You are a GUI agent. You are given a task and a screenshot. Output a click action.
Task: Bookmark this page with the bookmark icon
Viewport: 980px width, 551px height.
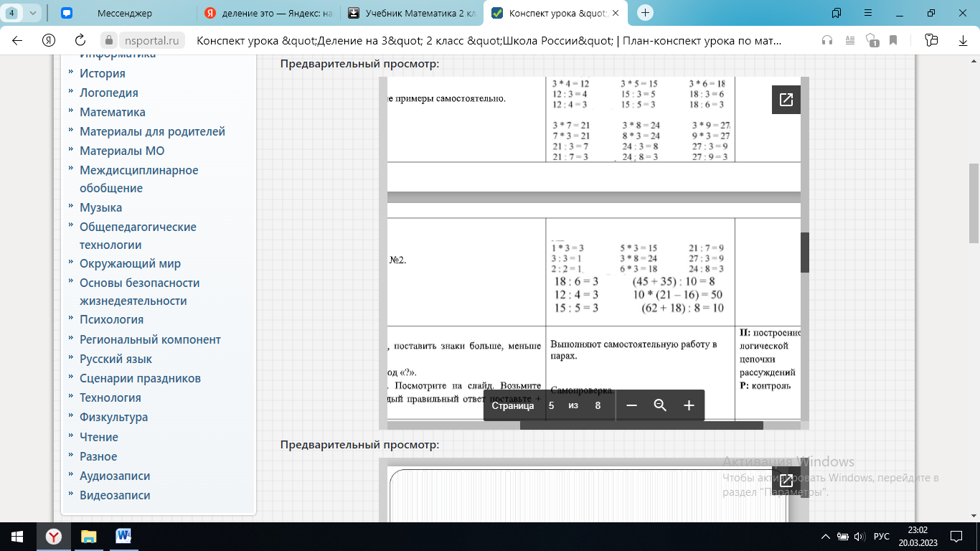tap(893, 40)
